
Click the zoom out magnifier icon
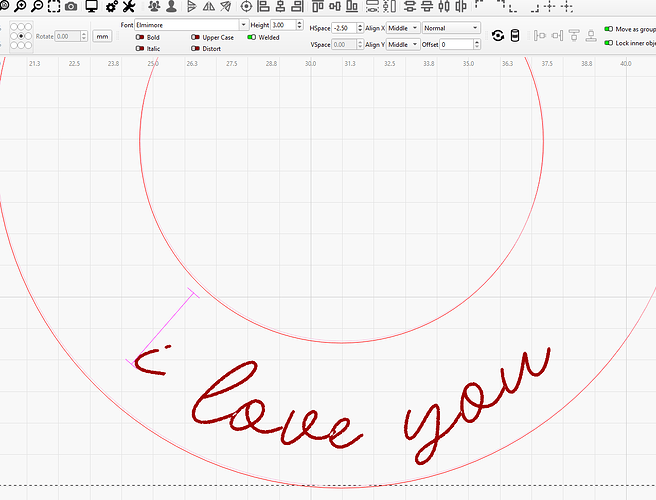[37, 6]
